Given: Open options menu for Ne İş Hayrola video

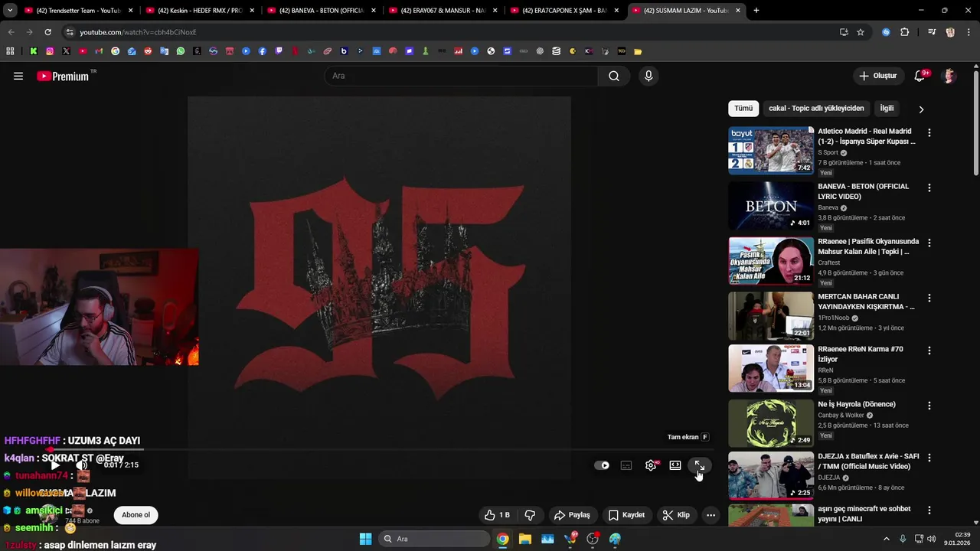Looking at the screenshot, I should (929, 405).
